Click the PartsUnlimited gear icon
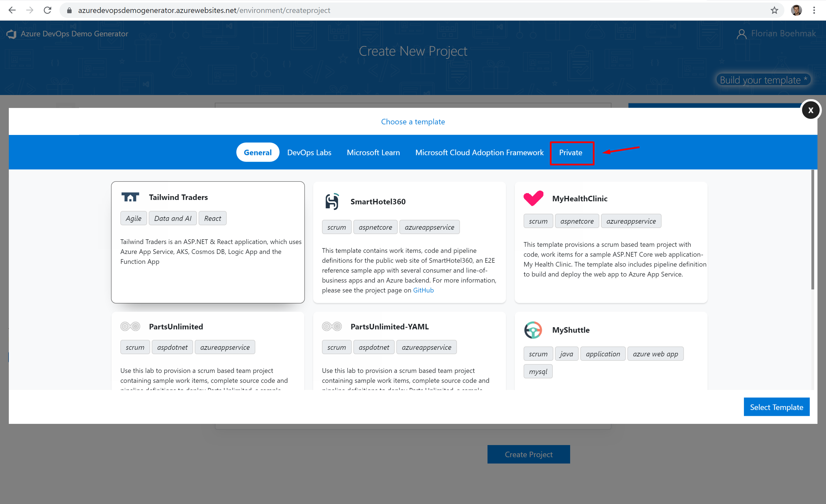This screenshot has height=504, width=826. (x=130, y=326)
